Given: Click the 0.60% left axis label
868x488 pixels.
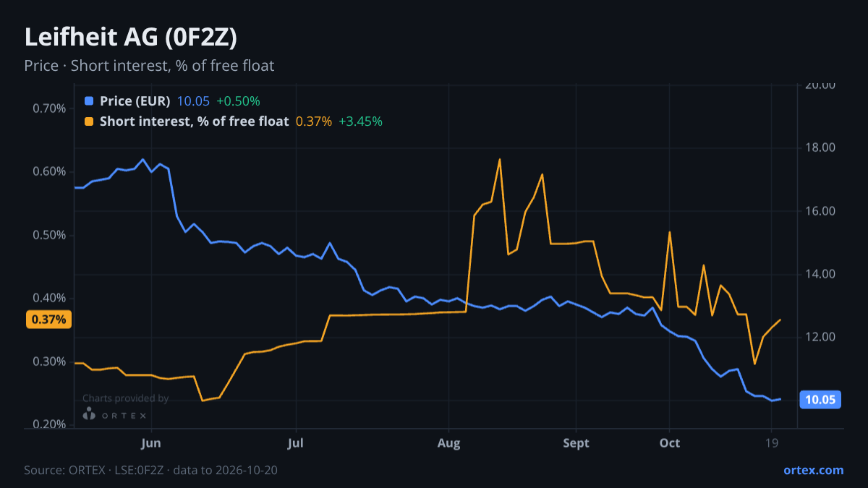Looking at the screenshot, I should click(49, 171).
